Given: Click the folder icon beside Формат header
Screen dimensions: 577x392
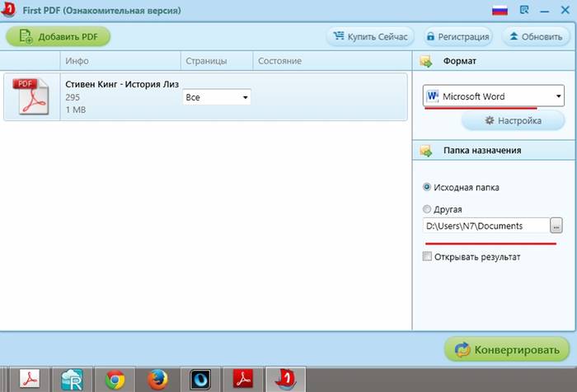Looking at the screenshot, I should coord(426,61).
